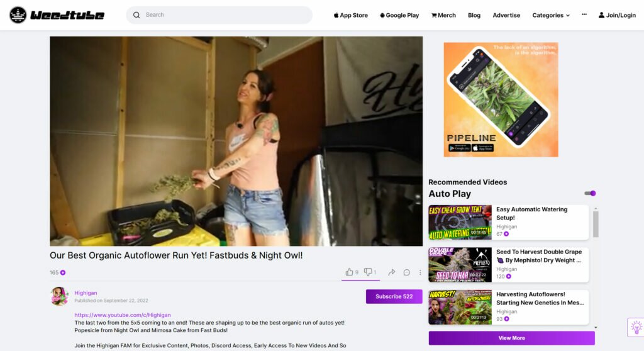
Task: Open the Advertise page
Action: tap(506, 15)
